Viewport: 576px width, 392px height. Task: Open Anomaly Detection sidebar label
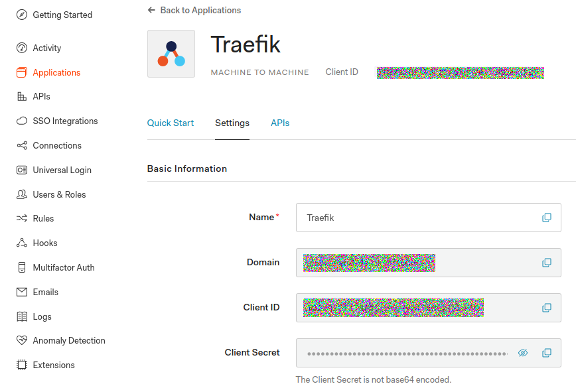pyautogui.click(x=69, y=340)
